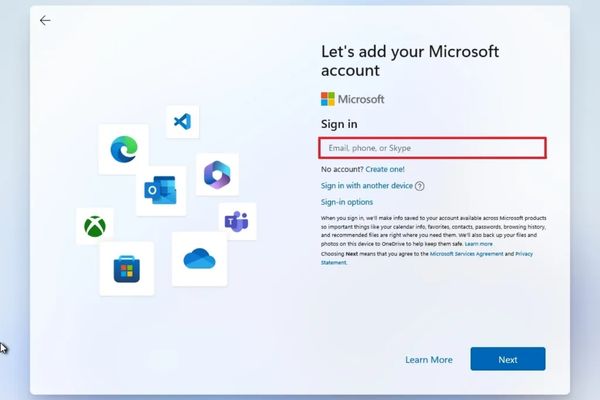600x400 pixels.
Task: Click the Microsoft 365 icon tile
Action: point(217,175)
